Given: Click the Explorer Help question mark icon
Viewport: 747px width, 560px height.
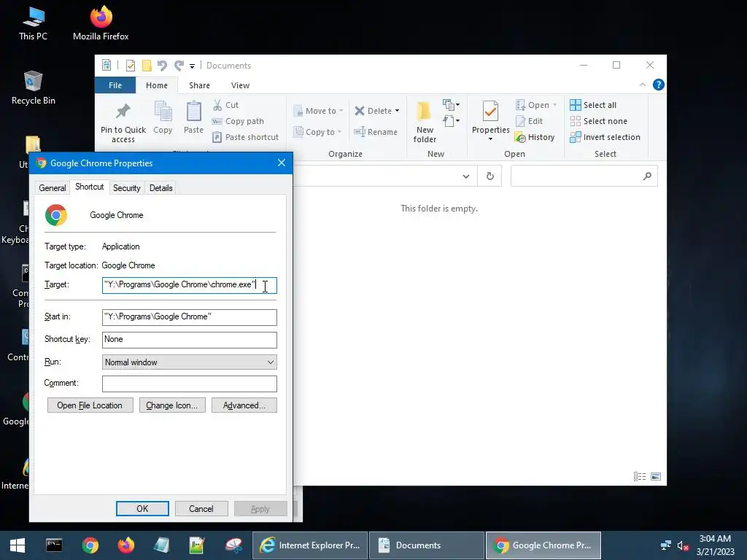Looking at the screenshot, I should pyautogui.click(x=659, y=85).
